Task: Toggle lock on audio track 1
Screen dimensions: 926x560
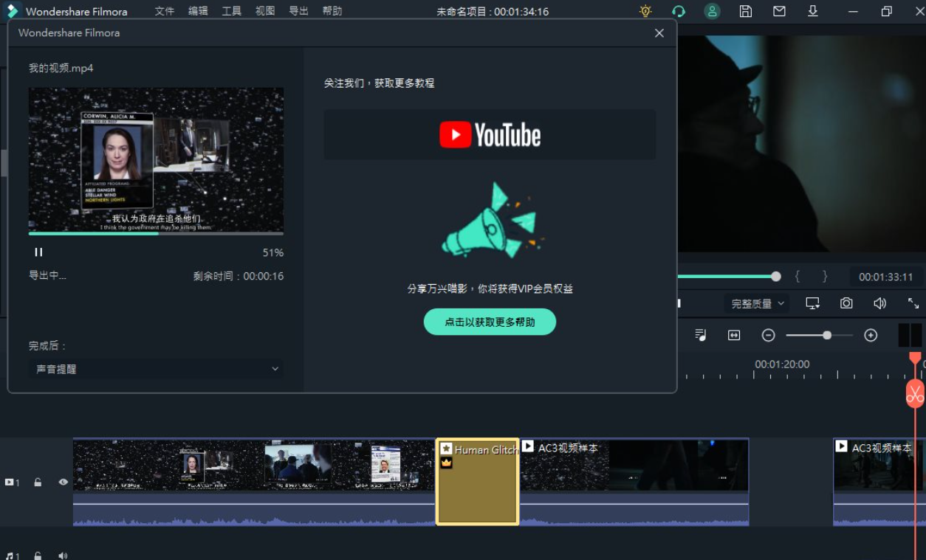Action: pyautogui.click(x=38, y=556)
